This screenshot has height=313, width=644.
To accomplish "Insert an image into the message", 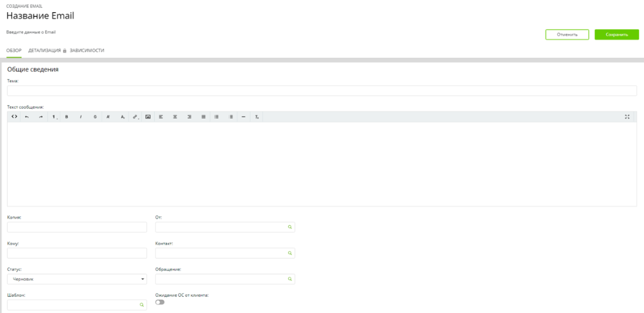I will 148,117.
